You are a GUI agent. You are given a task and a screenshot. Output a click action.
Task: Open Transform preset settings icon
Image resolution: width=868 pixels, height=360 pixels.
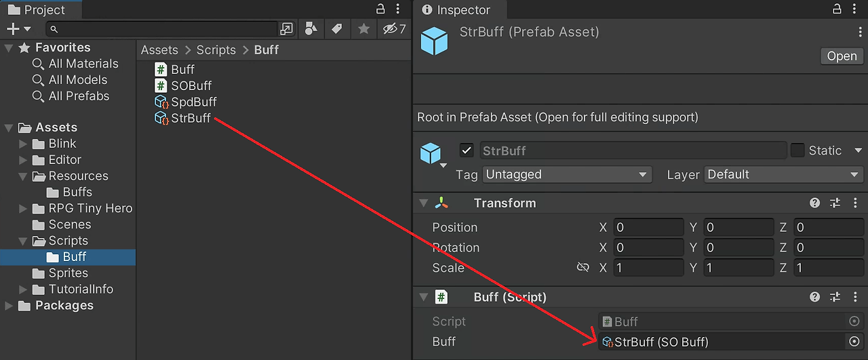[x=835, y=203]
